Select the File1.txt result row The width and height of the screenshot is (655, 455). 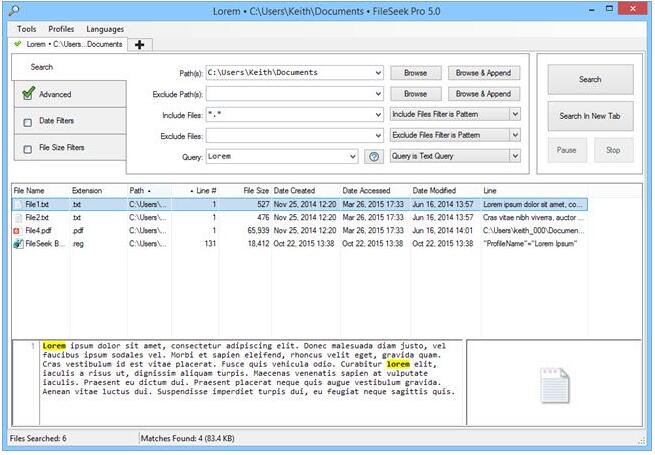click(300, 205)
